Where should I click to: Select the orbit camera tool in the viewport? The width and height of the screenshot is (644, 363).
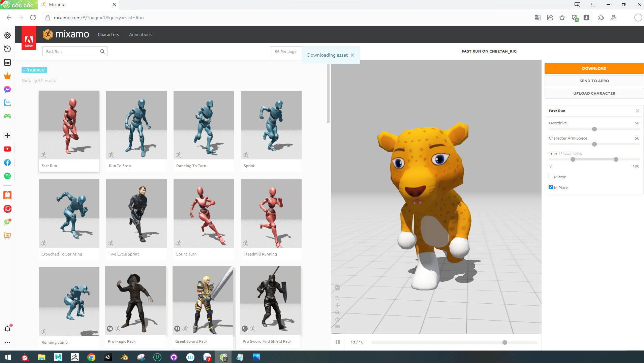[337, 298]
